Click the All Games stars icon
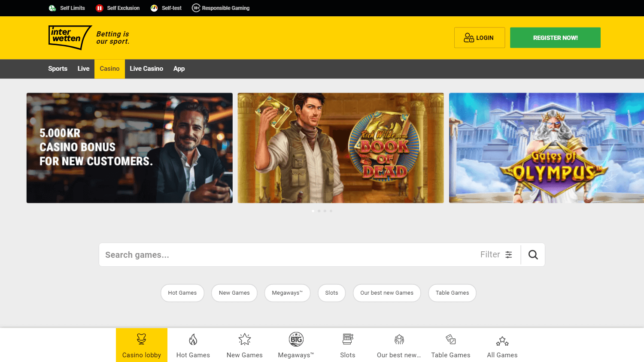 click(x=502, y=341)
